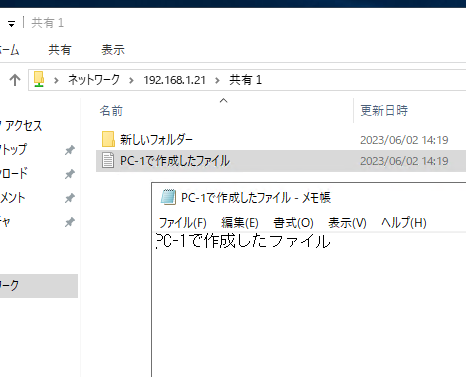Open the 表示 ribbon tab in Explorer
This screenshot has width=466, height=377.
113,50
